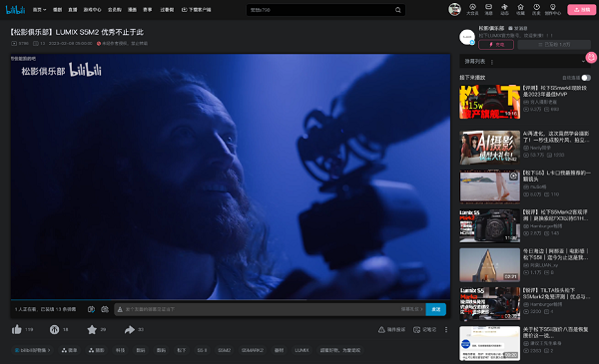Click the video progress bar
Viewport: 599px width, 364px height.
231,299
